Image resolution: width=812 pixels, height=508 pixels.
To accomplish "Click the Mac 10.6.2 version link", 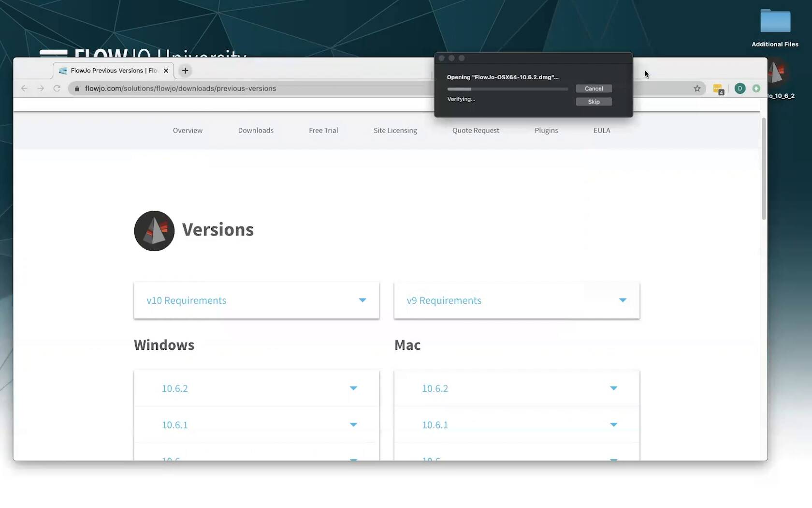I will (x=435, y=388).
